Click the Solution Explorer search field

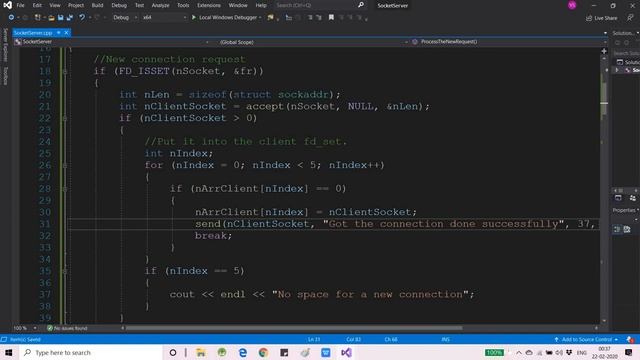[626, 53]
